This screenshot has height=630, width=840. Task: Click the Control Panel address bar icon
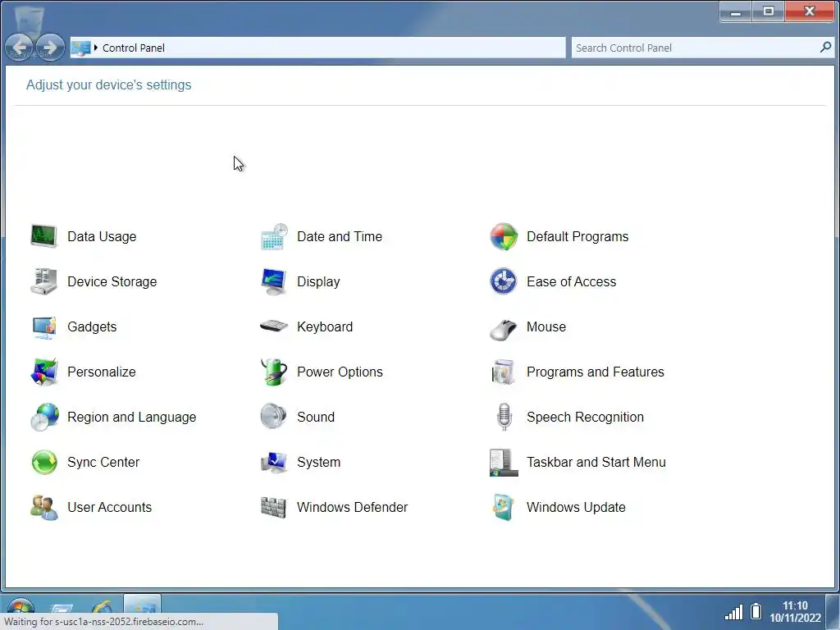81,48
